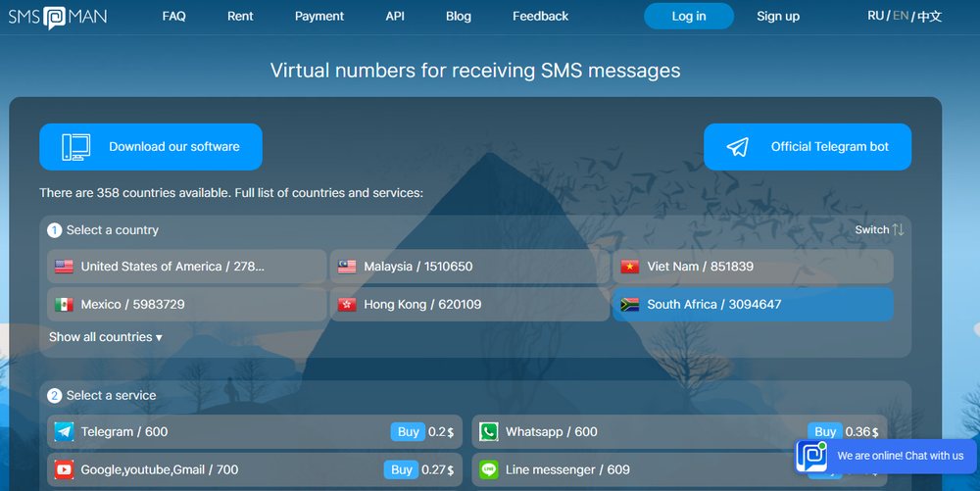980x491 pixels.
Task: Click the Whatsapp 0.36$ price
Action: [861, 431]
